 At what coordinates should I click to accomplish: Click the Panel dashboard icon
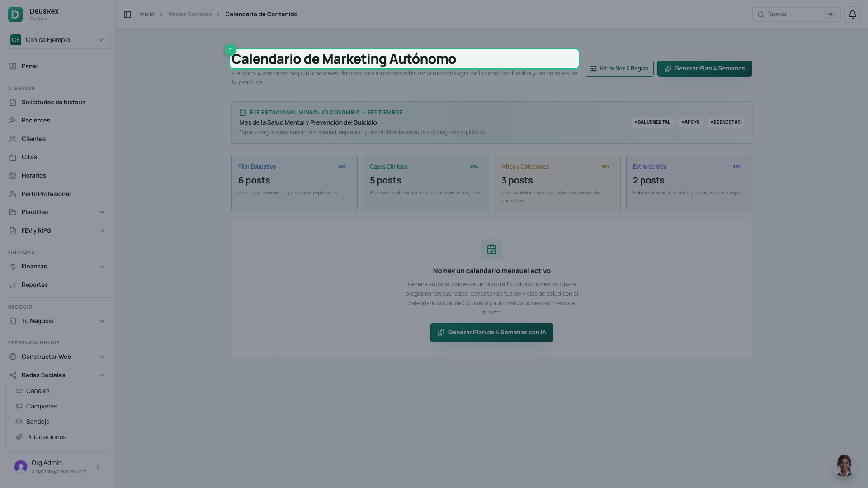13,66
